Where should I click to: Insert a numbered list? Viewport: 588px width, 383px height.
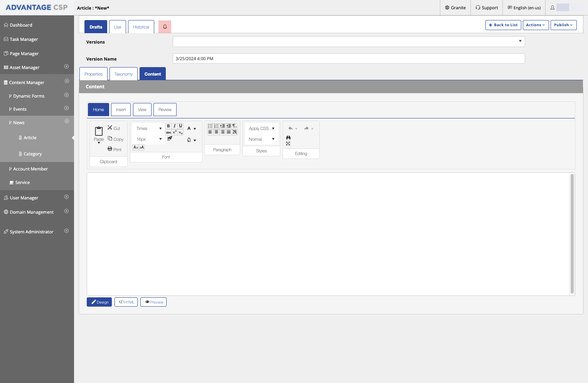[216, 126]
